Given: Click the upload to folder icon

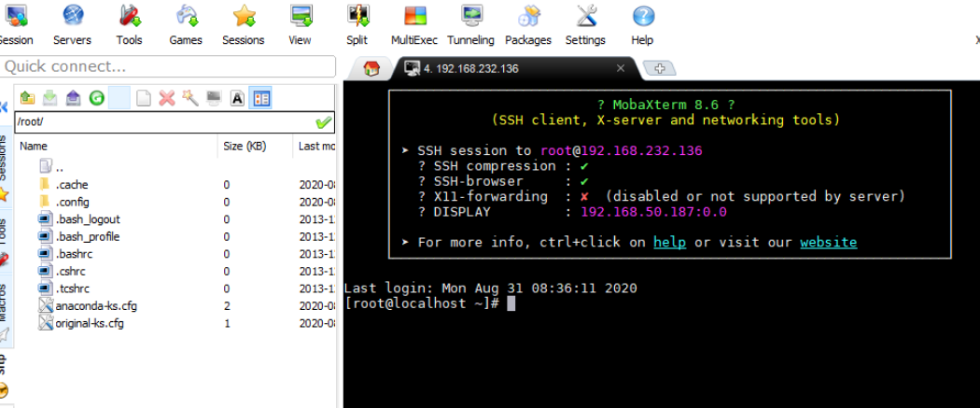Looking at the screenshot, I should point(73,98).
